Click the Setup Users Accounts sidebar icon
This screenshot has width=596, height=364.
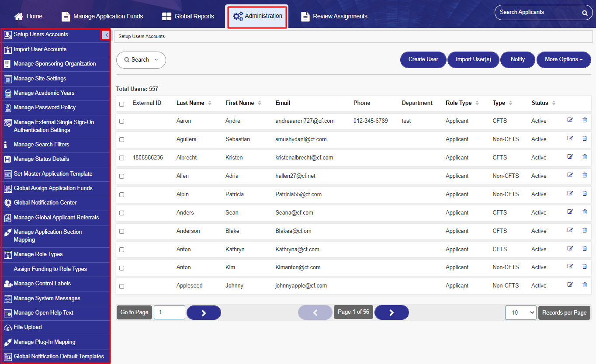coord(7,35)
